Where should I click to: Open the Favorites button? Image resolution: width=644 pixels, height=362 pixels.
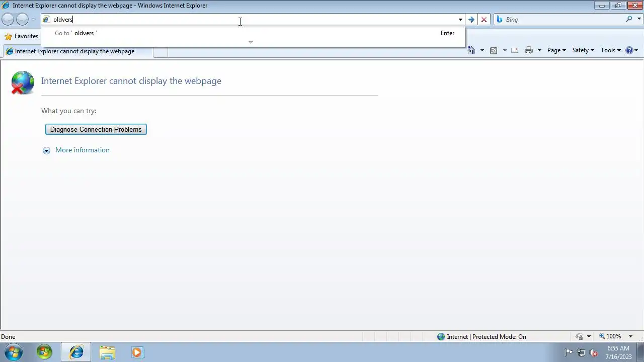(21, 36)
